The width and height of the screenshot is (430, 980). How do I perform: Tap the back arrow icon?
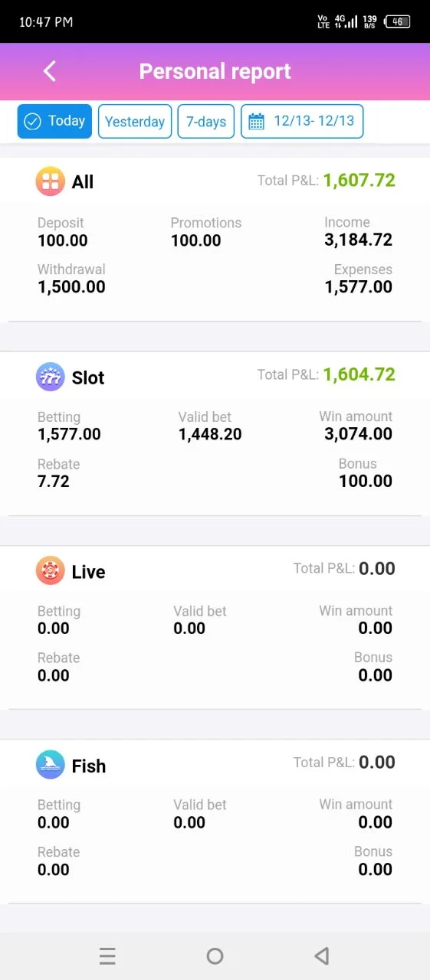pos(50,71)
